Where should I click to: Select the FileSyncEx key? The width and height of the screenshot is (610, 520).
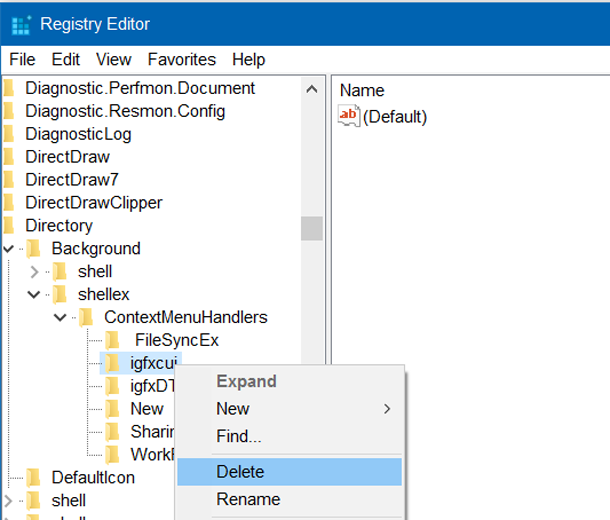[x=177, y=340]
